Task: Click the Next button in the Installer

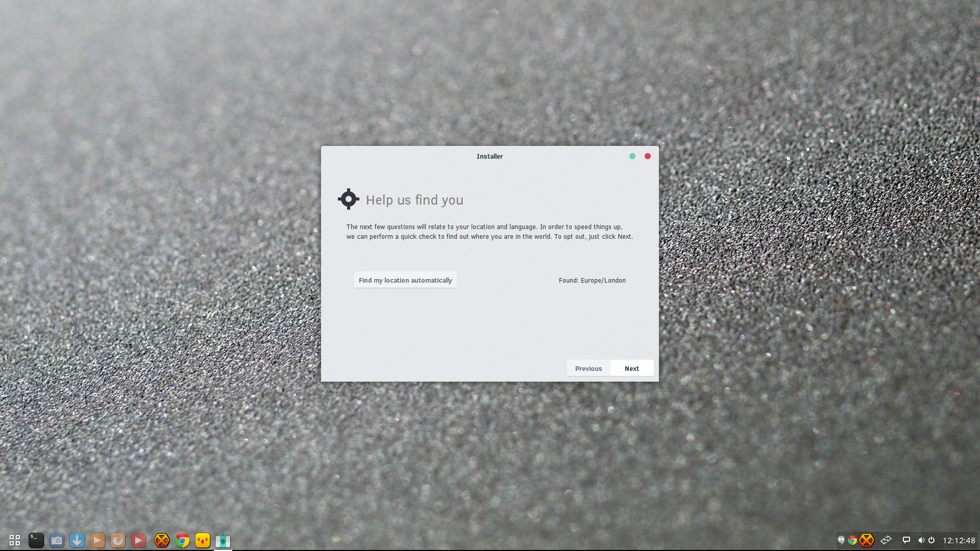Action: coord(632,368)
